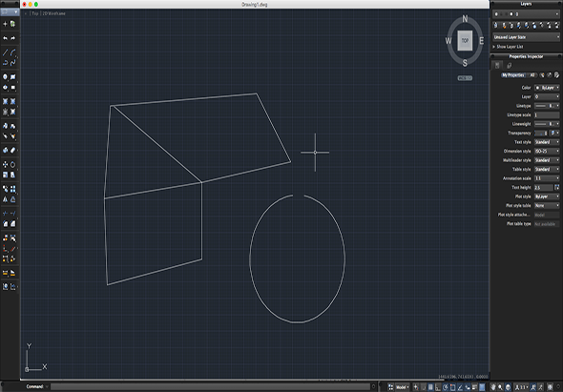Open the Lineweight dropdown
The image size is (563, 392).
pyautogui.click(x=547, y=124)
